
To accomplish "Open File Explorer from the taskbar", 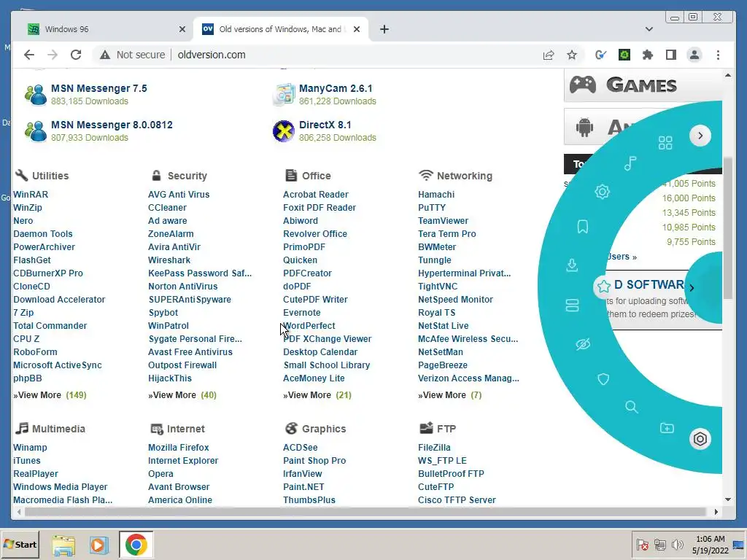I will (63, 545).
